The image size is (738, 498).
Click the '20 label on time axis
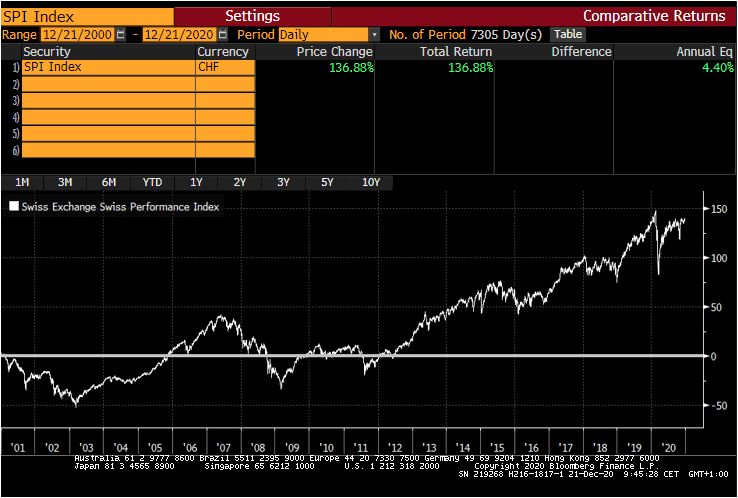668,448
